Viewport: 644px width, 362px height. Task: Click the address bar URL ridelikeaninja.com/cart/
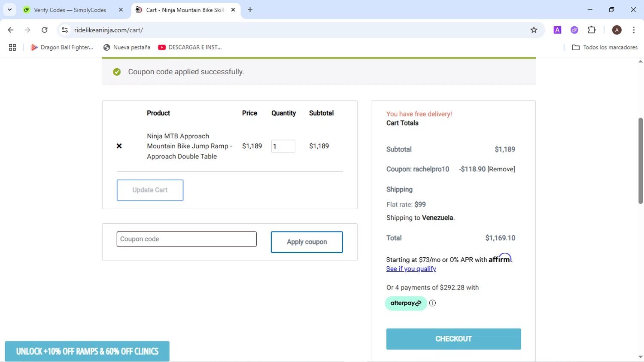109,30
